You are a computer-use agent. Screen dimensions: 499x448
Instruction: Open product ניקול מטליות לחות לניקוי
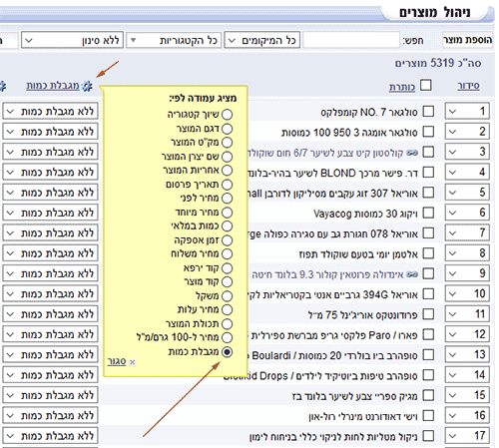pyautogui.click(x=333, y=437)
